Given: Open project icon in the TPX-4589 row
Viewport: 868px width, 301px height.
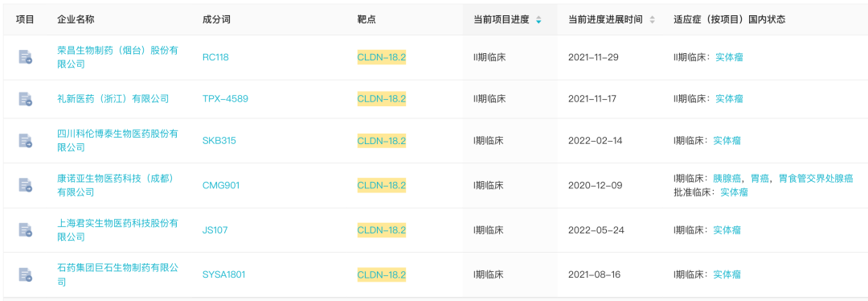Looking at the screenshot, I should [25, 99].
